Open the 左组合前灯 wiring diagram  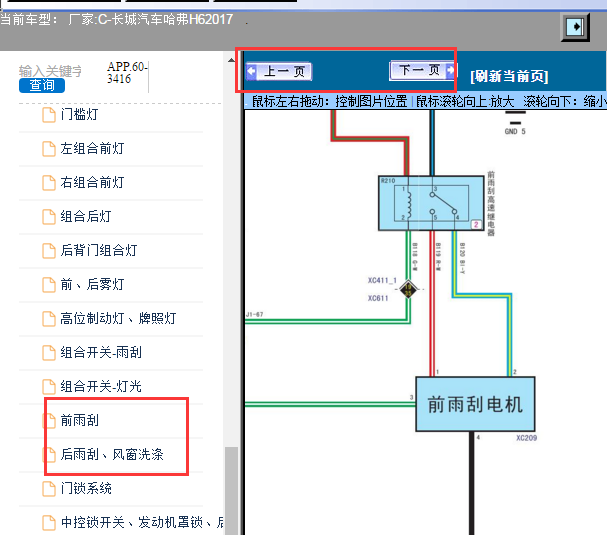click(x=92, y=149)
